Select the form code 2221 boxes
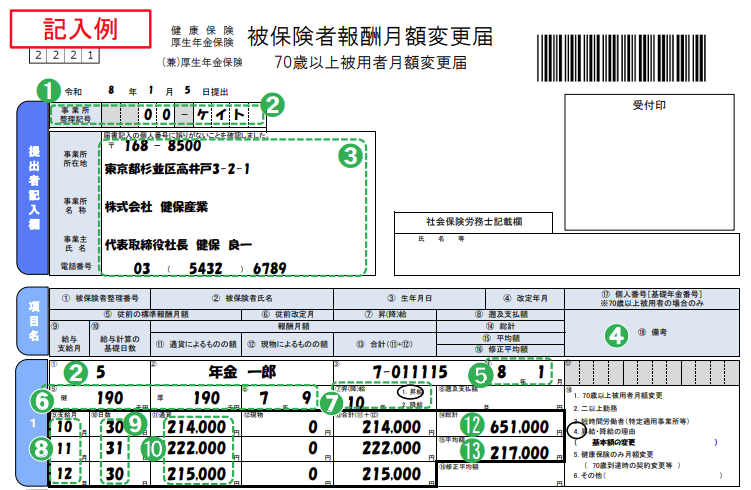Viewport: 751px width, 490px height. tap(65, 56)
